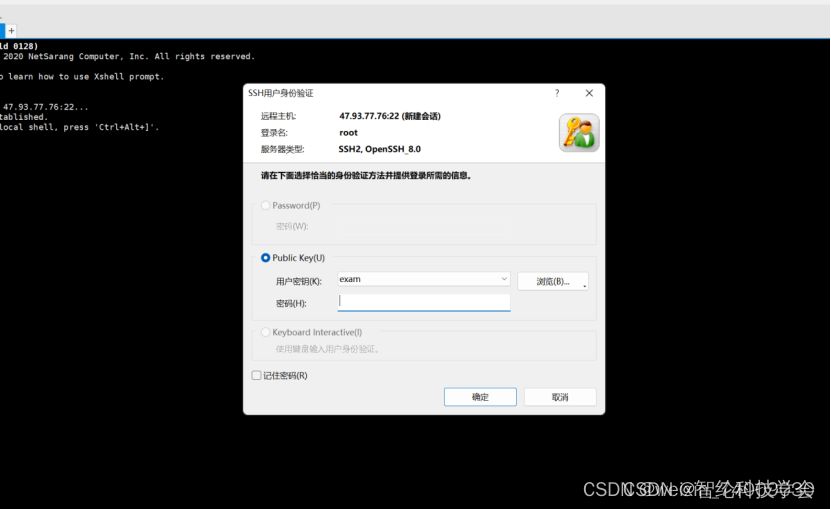Close the SSH user authentication dialog
The image size is (831, 509).
[x=589, y=93]
